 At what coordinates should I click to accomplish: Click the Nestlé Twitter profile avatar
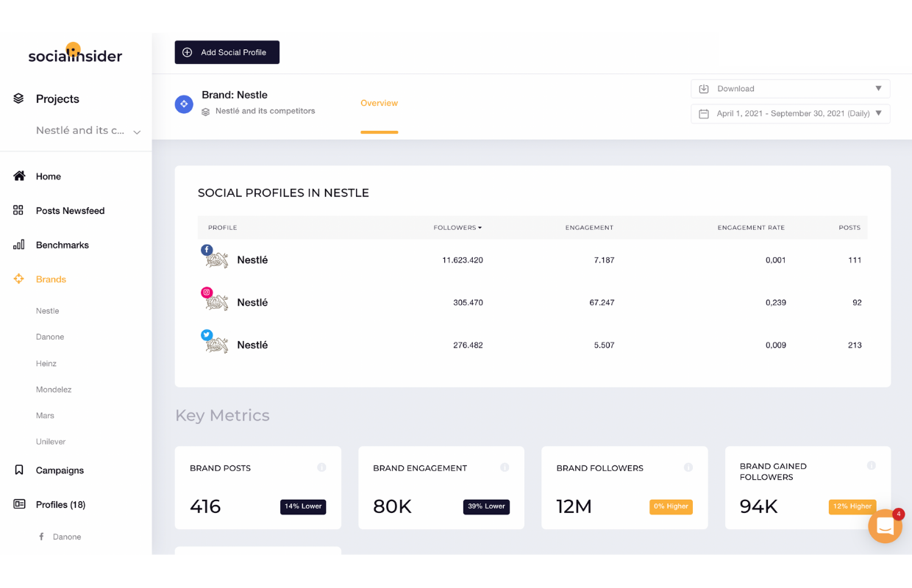215,344
